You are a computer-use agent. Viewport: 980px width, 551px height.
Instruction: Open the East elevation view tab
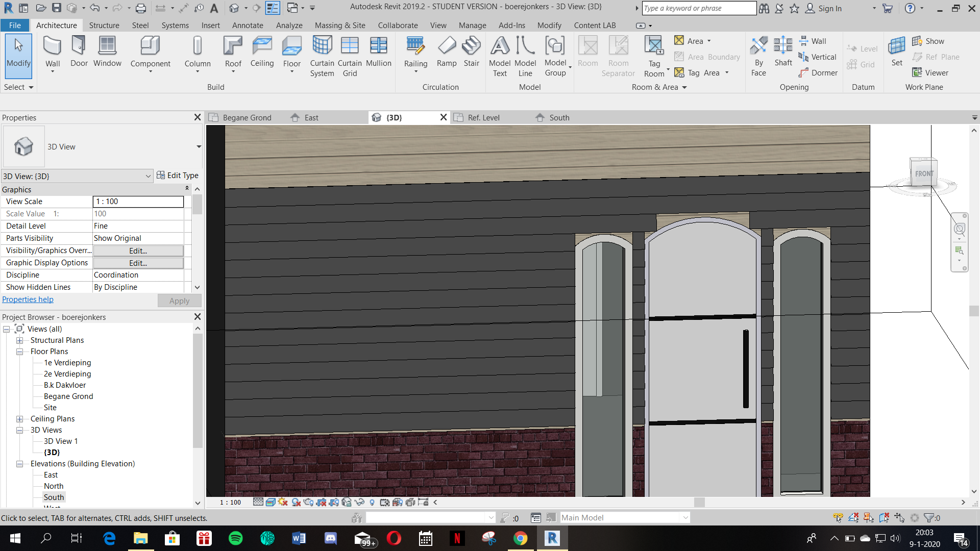311,117
